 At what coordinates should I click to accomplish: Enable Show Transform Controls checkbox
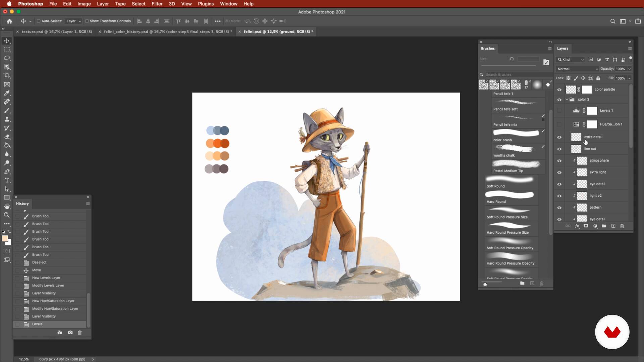pyautogui.click(x=87, y=21)
